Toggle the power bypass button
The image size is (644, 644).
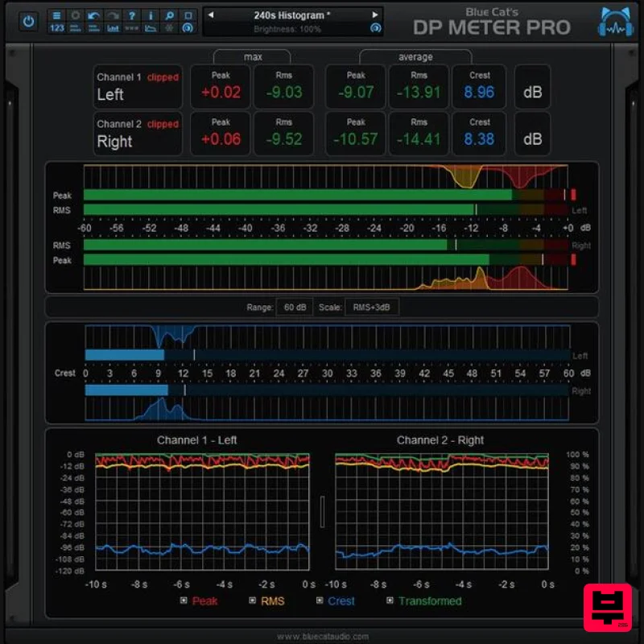(x=27, y=21)
